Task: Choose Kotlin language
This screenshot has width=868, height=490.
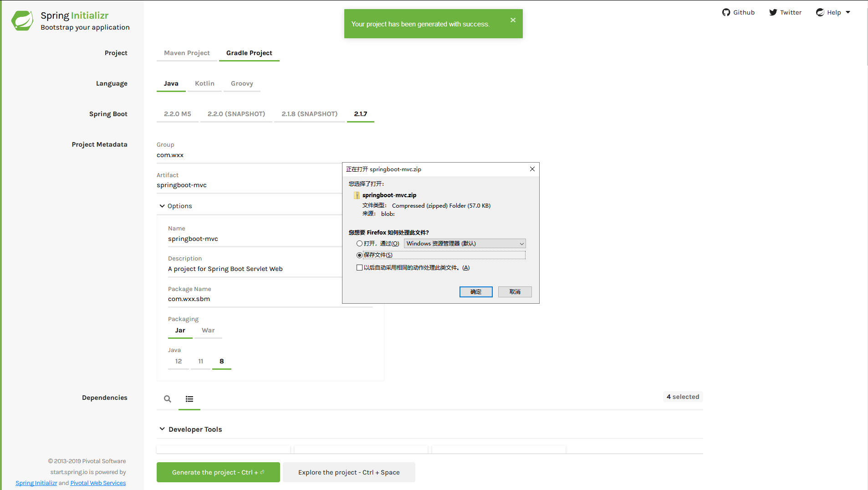Action: click(204, 83)
